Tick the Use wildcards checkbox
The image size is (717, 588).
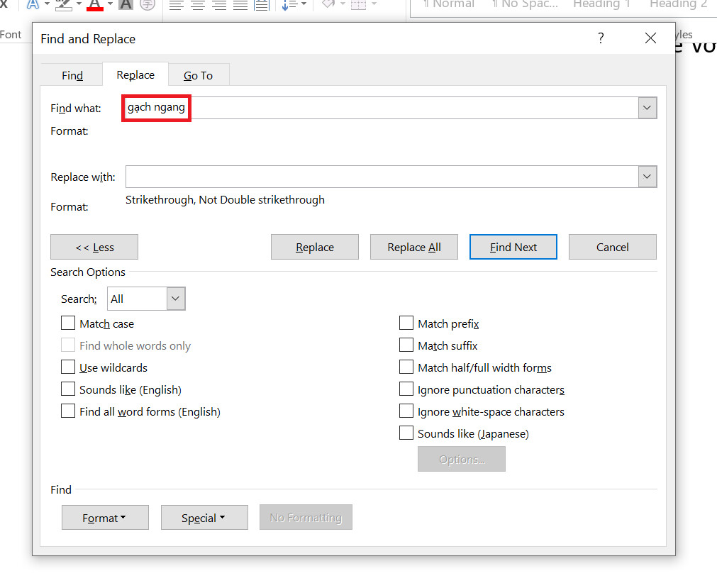click(x=68, y=367)
